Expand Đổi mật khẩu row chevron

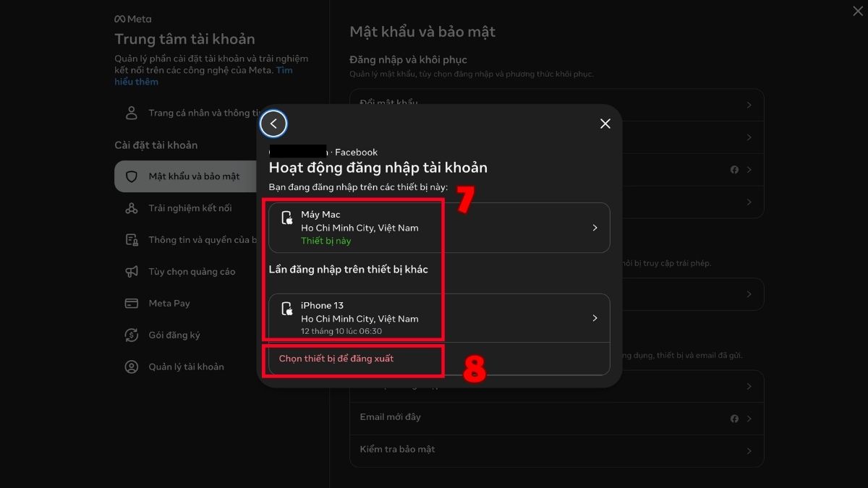pos(749,105)
